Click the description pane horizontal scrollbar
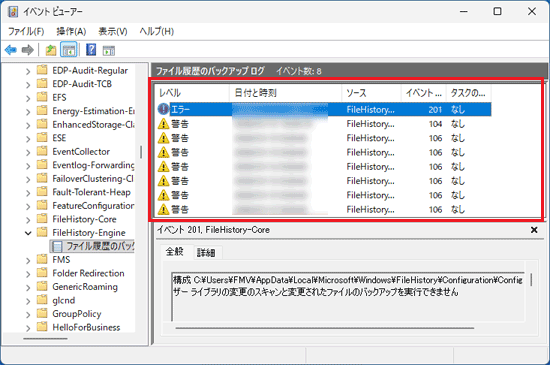550x365 pixels. [325, 328]
